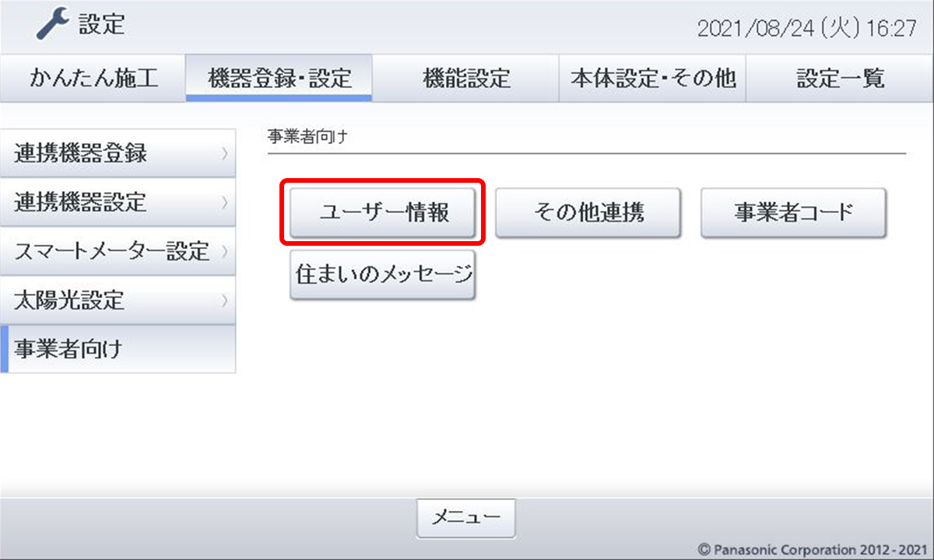This screenshot has width=934, height=560.
Task: Open the 事業者コード button
Action: click(793, 212)
